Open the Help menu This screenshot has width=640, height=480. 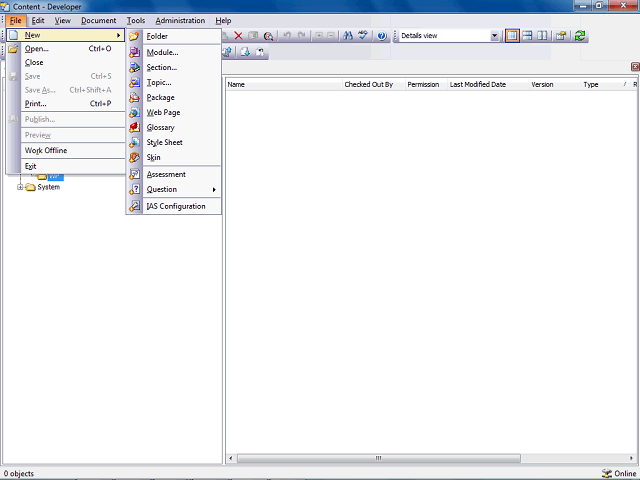(223, 20)
